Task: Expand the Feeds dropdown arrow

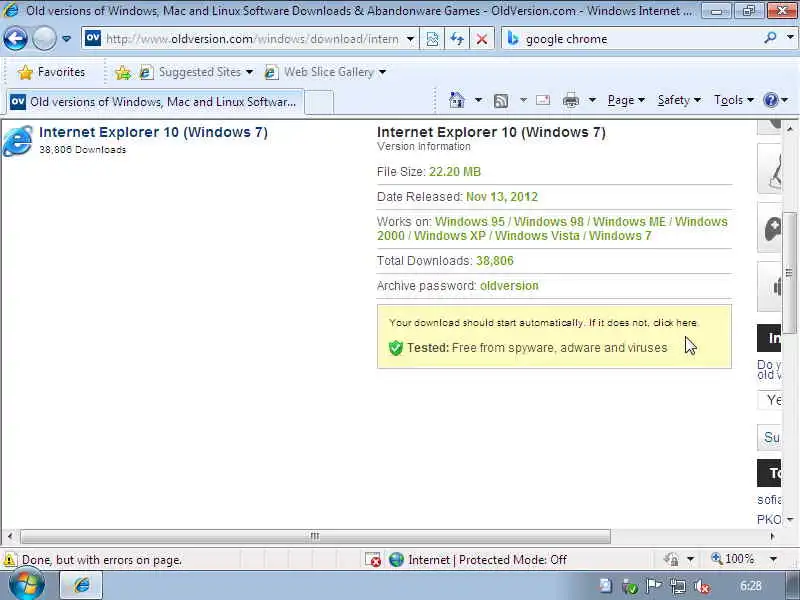Action: click(x=523, y=100)
